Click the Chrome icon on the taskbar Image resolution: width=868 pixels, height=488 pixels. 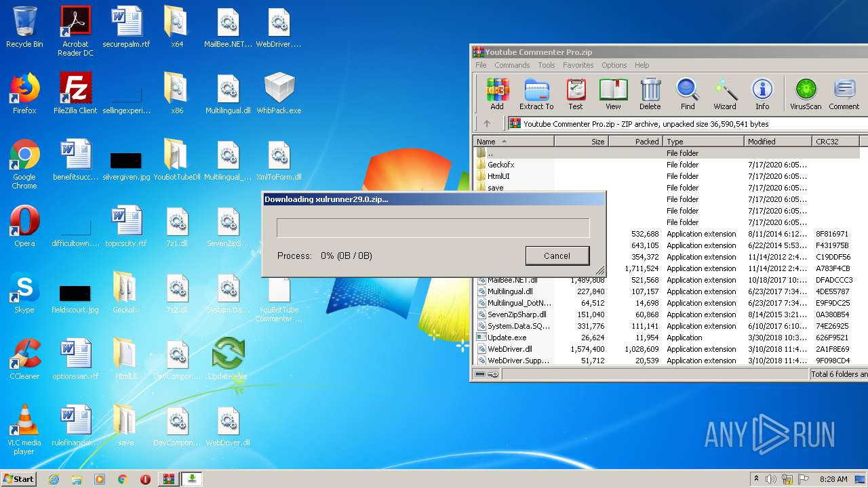pyautogui.click(x=122, y=479)
